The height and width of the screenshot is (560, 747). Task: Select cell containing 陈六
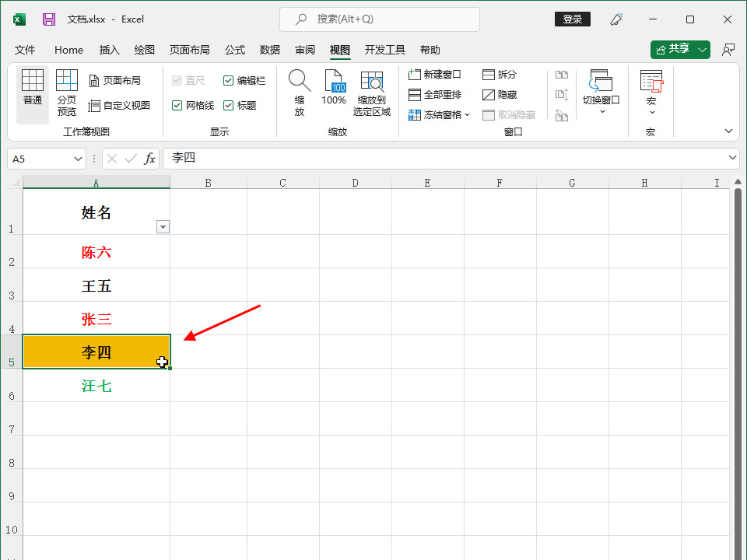click(x=96, y=251)
